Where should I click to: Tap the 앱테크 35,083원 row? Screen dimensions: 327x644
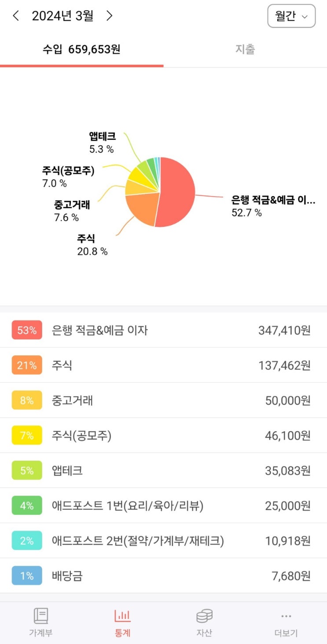163,471
